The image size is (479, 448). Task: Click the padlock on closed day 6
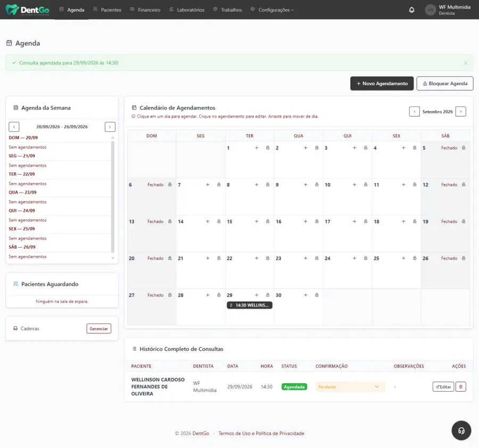click(170, 185)
